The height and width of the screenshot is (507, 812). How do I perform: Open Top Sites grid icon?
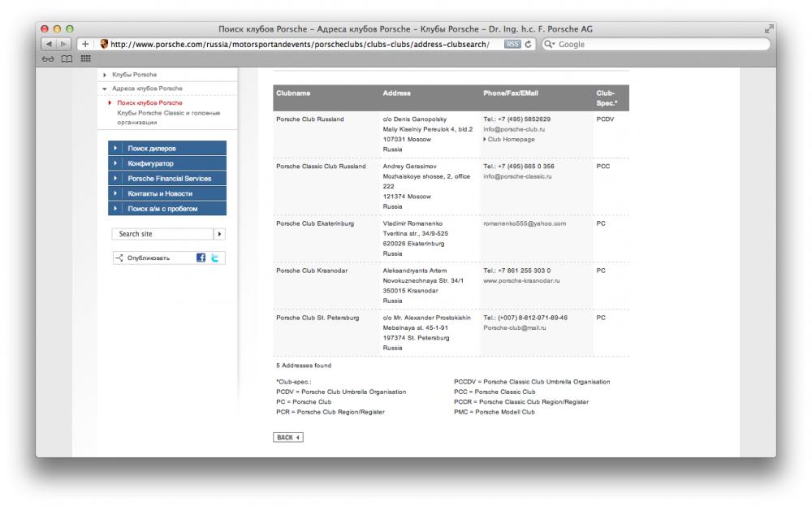[85, 58]
